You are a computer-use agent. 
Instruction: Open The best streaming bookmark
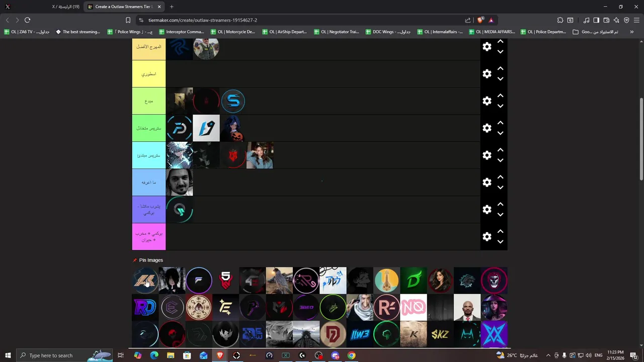pyautogui.click(x=78, y=32)
